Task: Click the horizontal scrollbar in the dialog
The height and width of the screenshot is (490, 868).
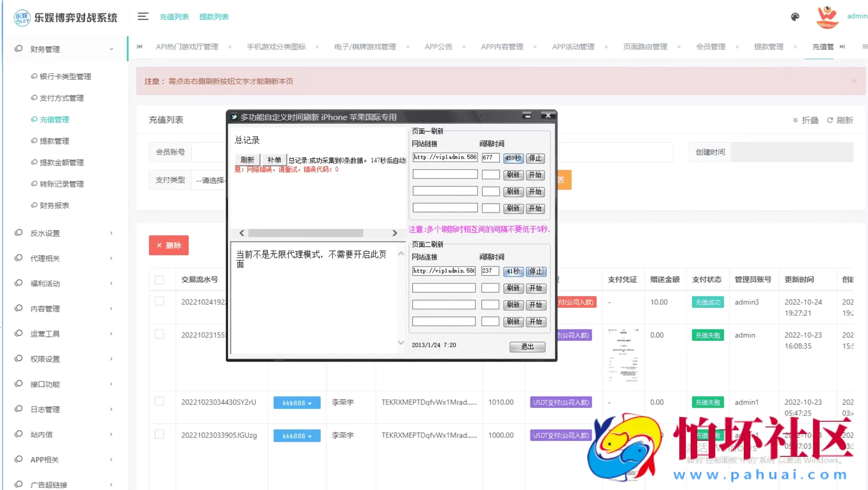Action: click(305, 233)
